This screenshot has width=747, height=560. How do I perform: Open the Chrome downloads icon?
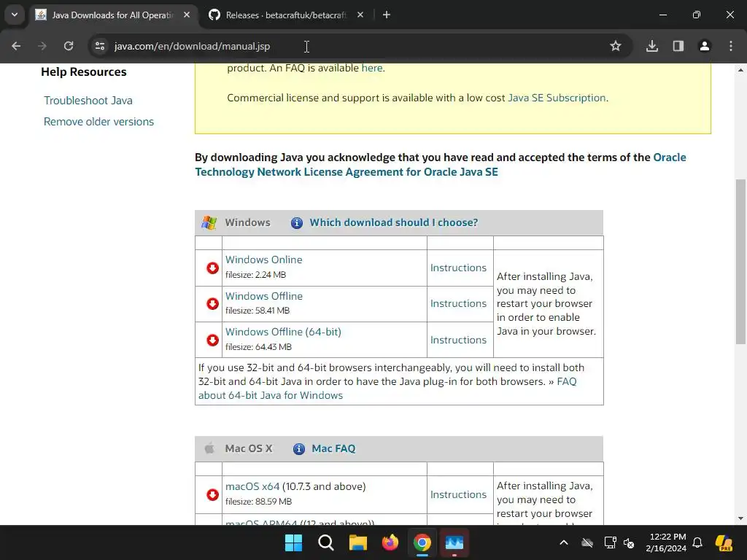(652, 46)
